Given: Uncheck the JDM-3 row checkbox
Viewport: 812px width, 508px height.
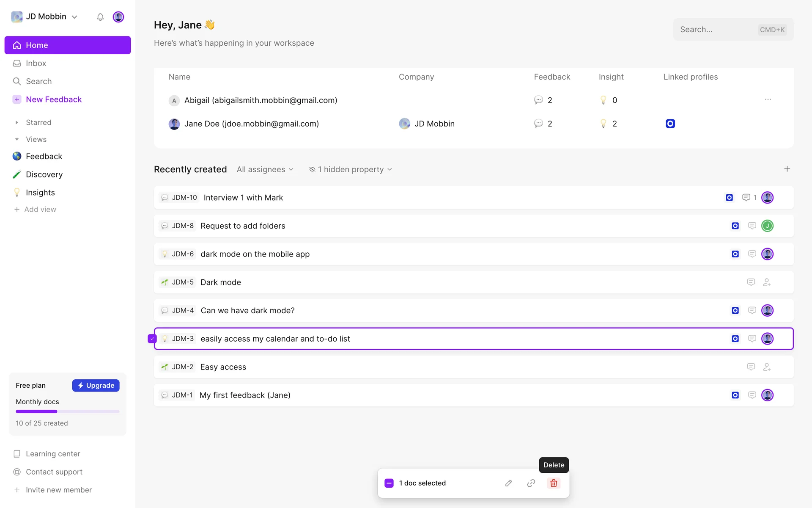Looking at the screenshot, I should (152, 339).
